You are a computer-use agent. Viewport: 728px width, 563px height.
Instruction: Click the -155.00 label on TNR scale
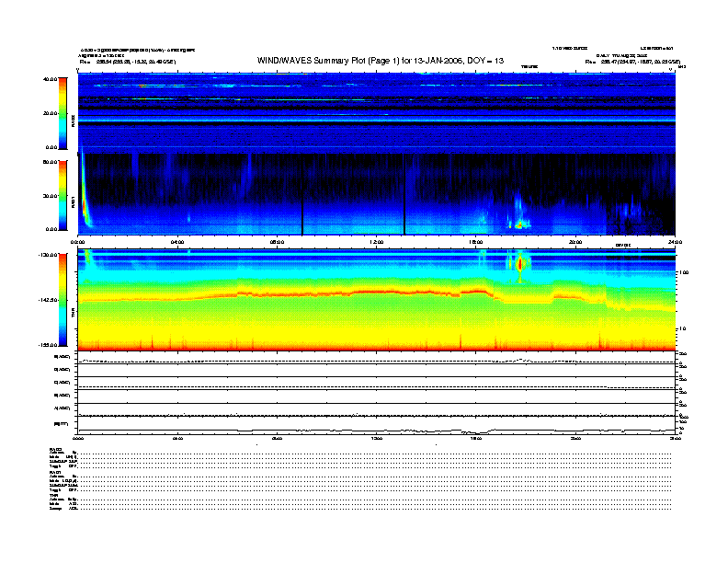coord(48,345)
